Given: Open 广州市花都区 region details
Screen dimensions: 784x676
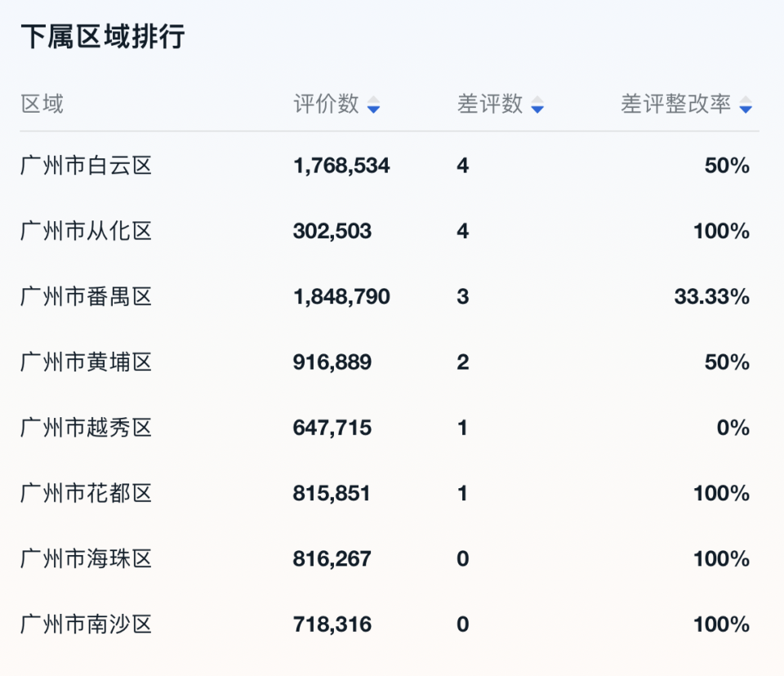Looking at the screenshot, I should point(87,493).
